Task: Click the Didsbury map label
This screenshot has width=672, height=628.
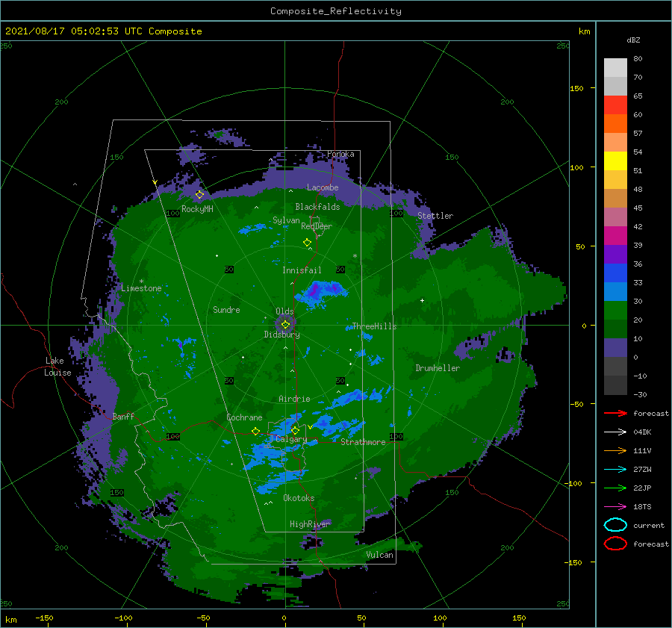Action: click(281, 335)
